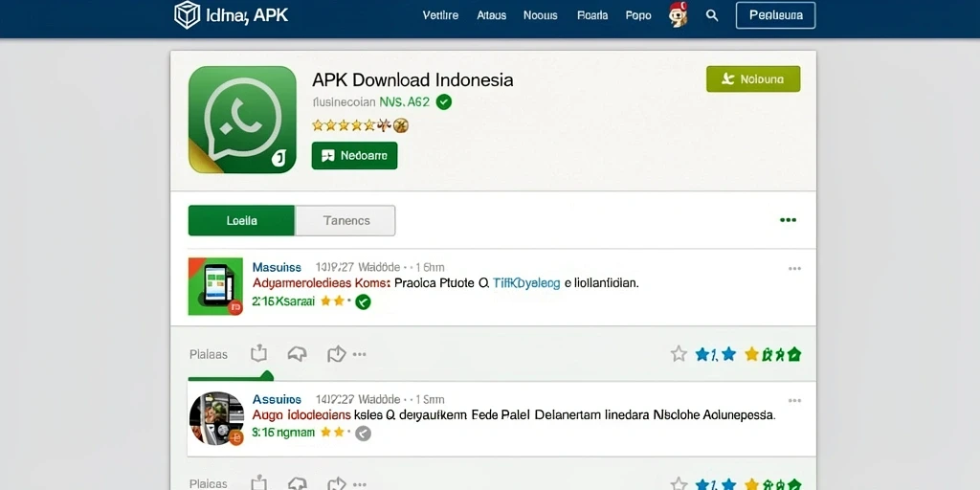Open the three-dot options of the Masuiriss post
The image size is (980, 490).
point(794,269)
